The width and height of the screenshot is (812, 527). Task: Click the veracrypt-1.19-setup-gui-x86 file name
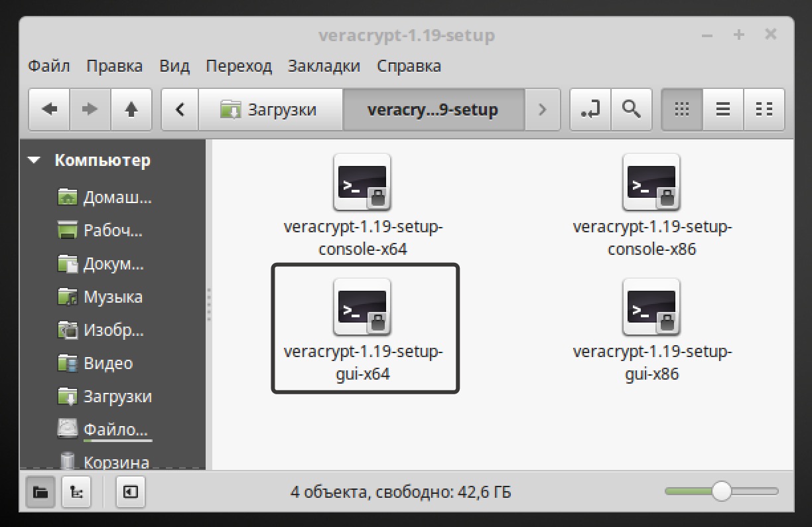coord(652,363)
